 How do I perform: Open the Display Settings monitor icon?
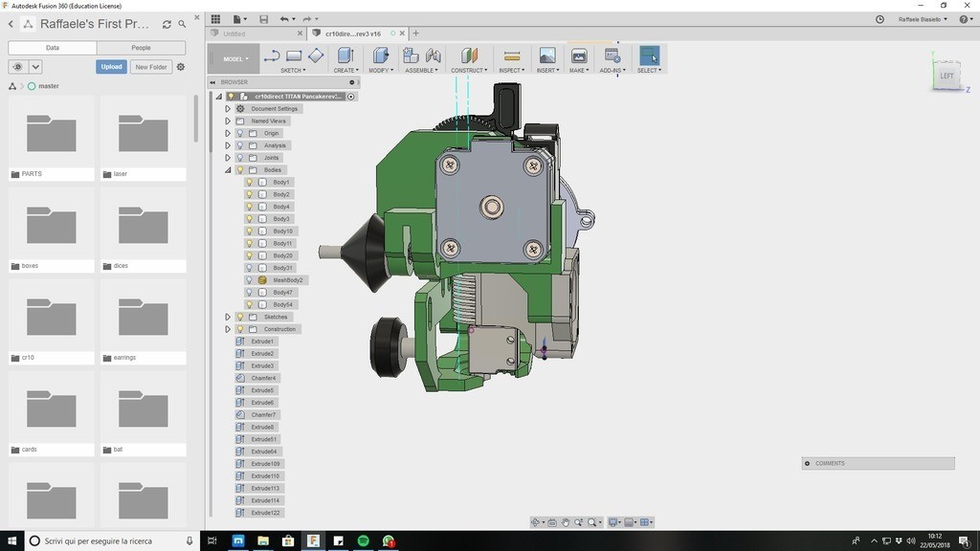(x=613, y=522)
